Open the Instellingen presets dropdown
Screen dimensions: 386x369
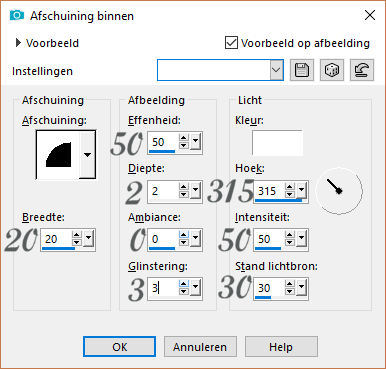coord(276,70)
